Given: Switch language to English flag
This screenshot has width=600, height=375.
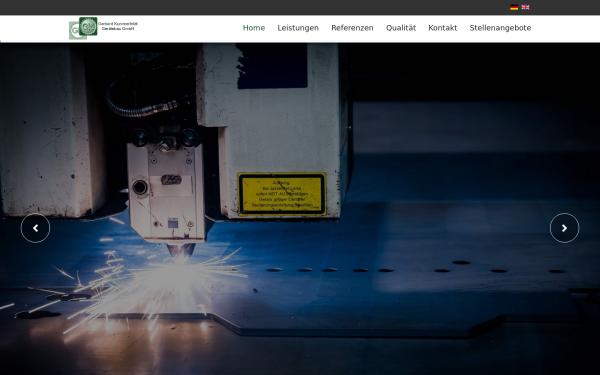Looking at the screenshot, I should [525, 7].
